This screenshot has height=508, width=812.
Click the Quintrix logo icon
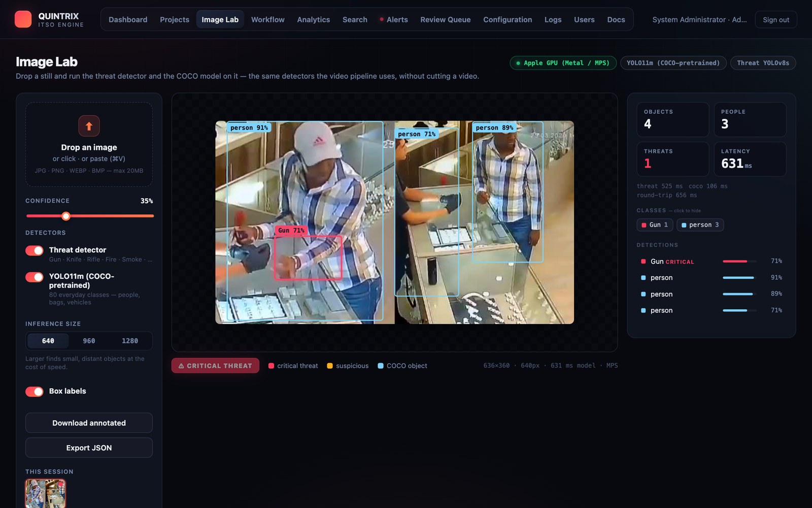point(23,19)
